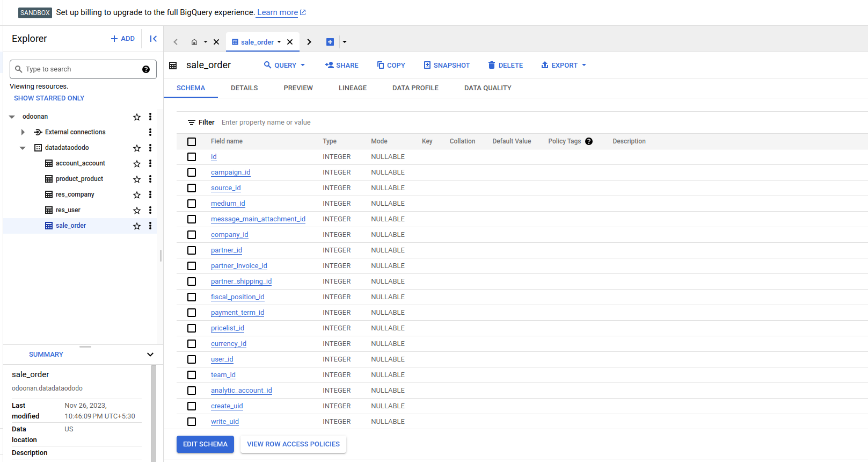This screenshot has width=868, height=462.
Task: Open the sale_order tab dropdown arrow
Action: pyautogui.click(x=279, y=42)
